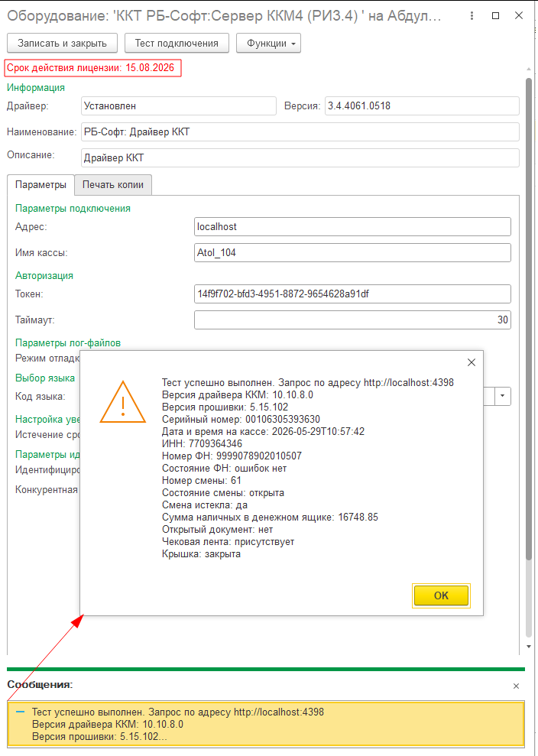
Task: Click the 'Токен' input field
Action: (x=352, y=294)
